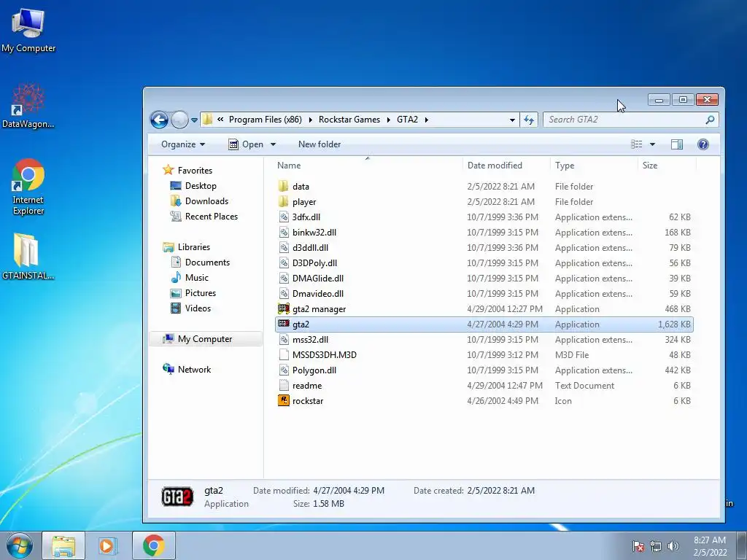Show hidden breadcrumb path chevrons
This screenshot has height=560, width=747.
220,120
